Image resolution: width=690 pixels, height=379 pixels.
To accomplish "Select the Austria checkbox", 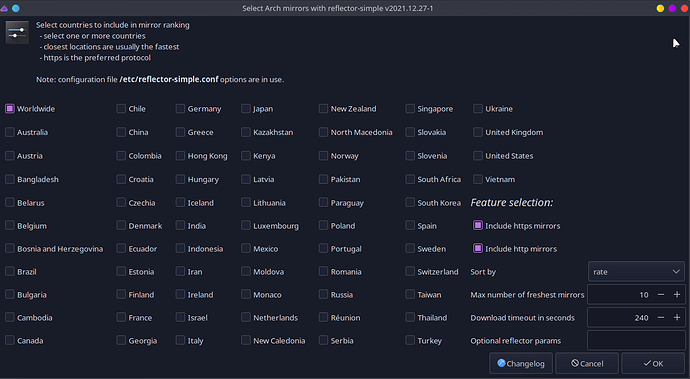I will [10, 155].
